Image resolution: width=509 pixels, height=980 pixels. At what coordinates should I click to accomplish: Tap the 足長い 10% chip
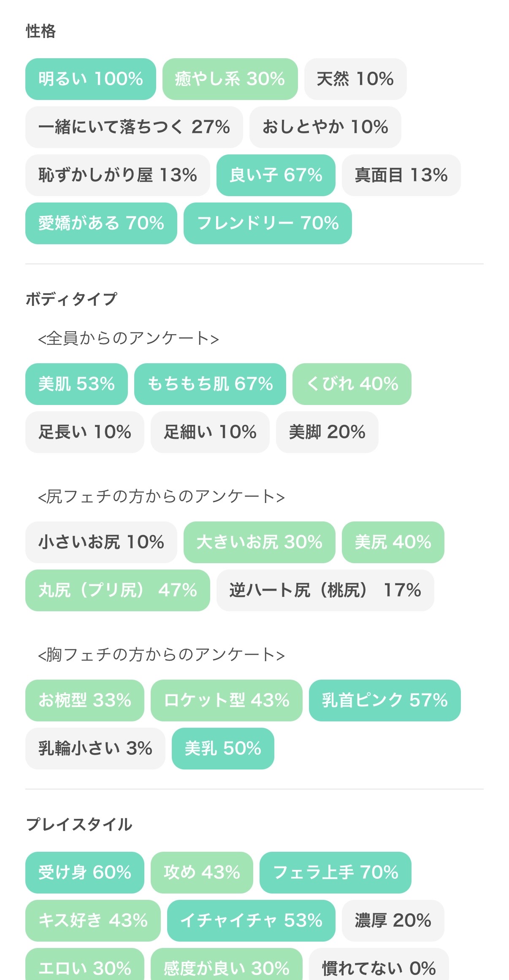point(85,432)
